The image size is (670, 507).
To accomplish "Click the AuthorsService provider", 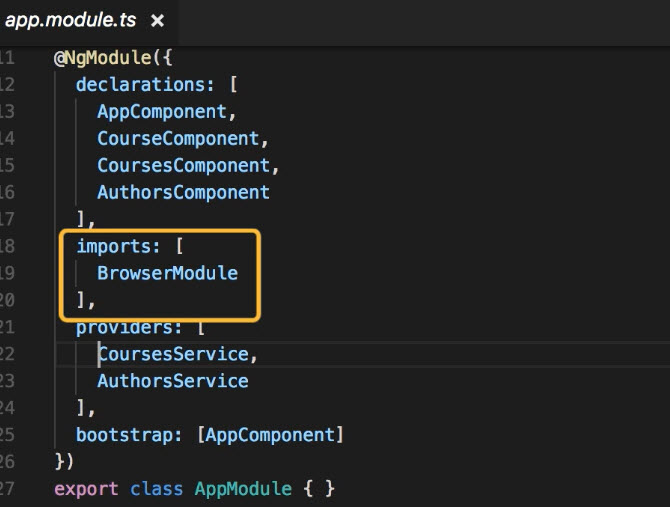I will click(x=172, y=381).
